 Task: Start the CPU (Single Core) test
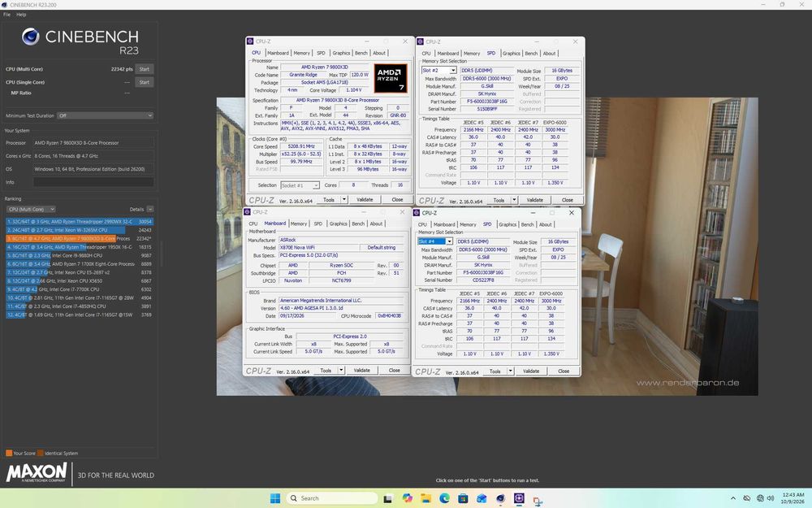[144, 82]
